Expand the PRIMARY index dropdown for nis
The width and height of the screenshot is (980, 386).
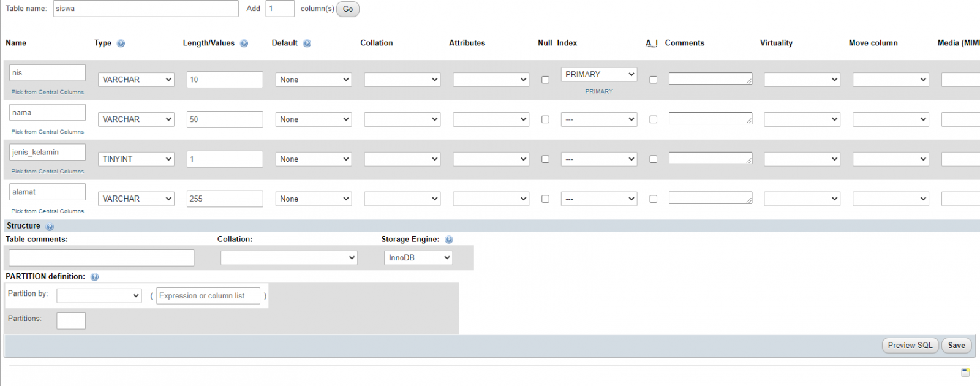[599, 74]
